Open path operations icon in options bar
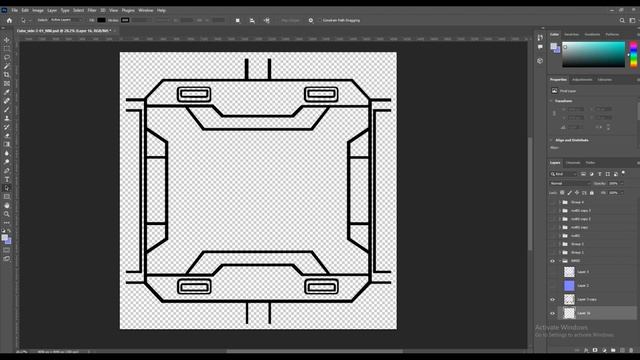This screenshot has width=640, height=360. 238,20
